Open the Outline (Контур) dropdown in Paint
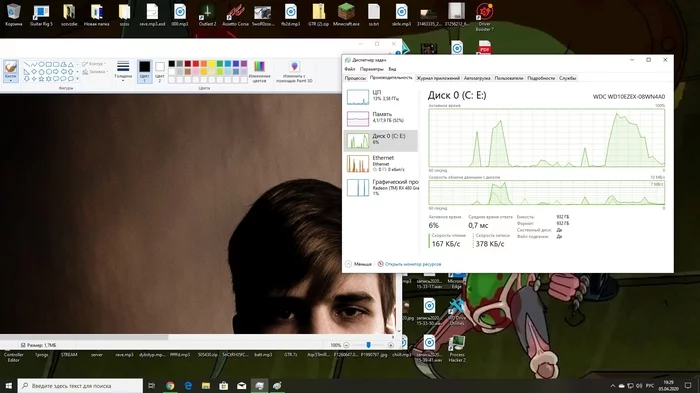The height and width of the screenshot is (393, 700). pyautogui.click(x=94, y=64)
